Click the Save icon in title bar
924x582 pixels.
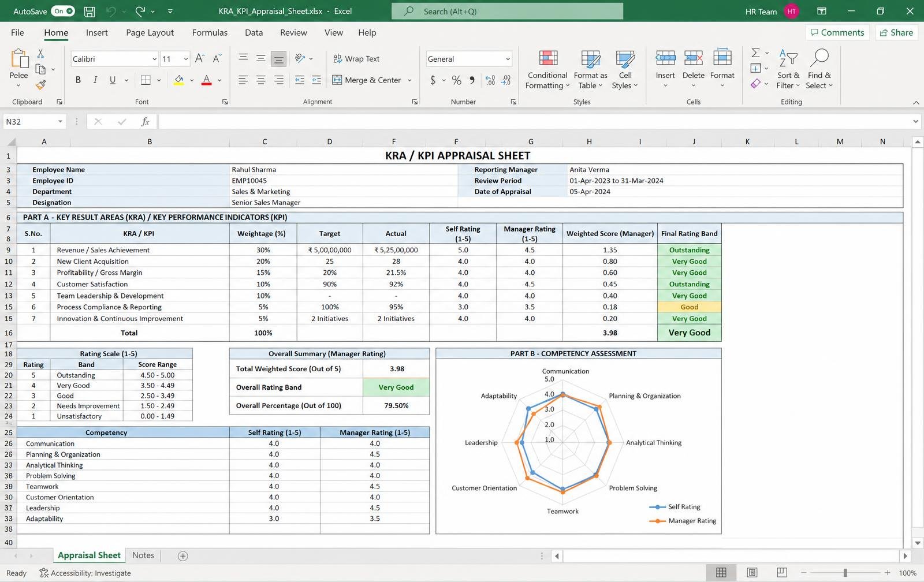(90, 11)
